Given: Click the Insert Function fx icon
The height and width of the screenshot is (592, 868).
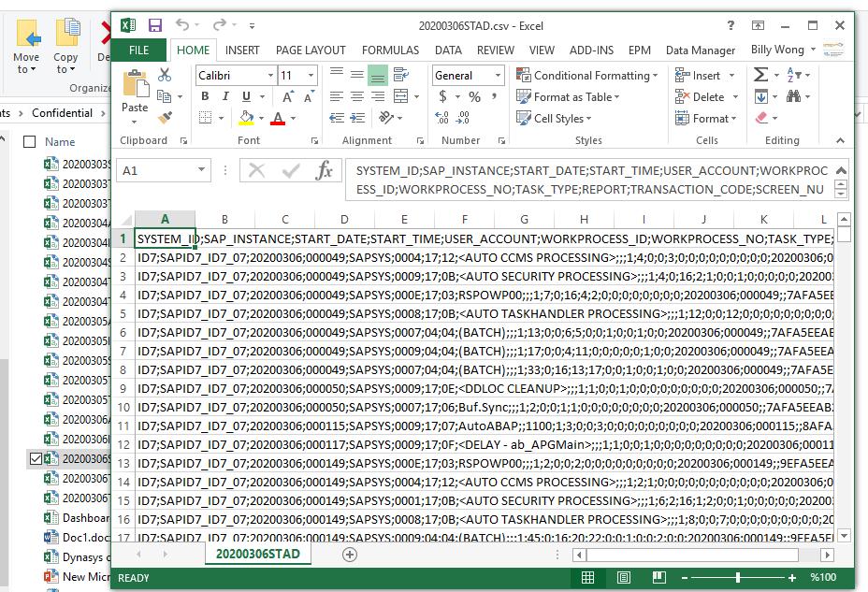Looking at the screenshot, I should [324, 170].
